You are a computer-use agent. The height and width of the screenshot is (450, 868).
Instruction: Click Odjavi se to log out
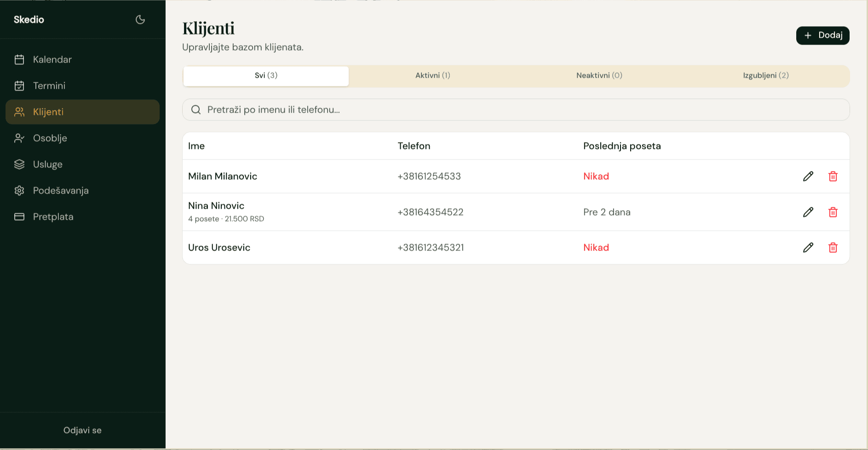tap(82, 430)
